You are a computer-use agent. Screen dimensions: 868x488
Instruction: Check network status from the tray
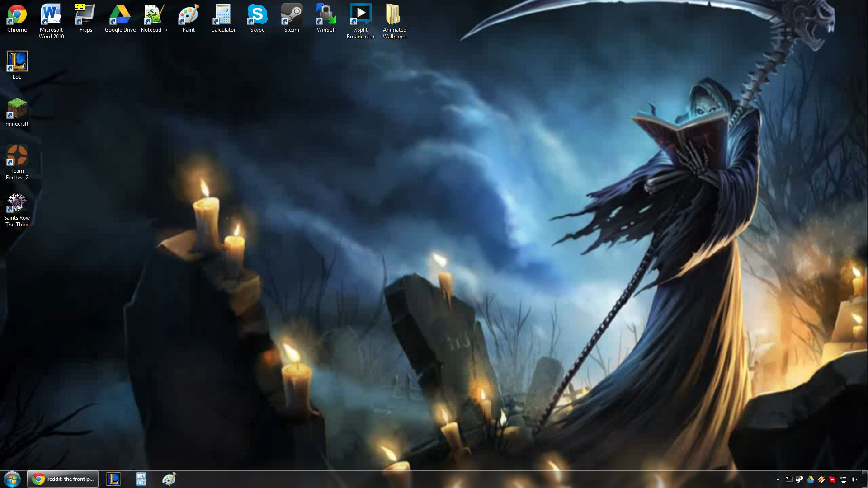[x=843, y=479]
